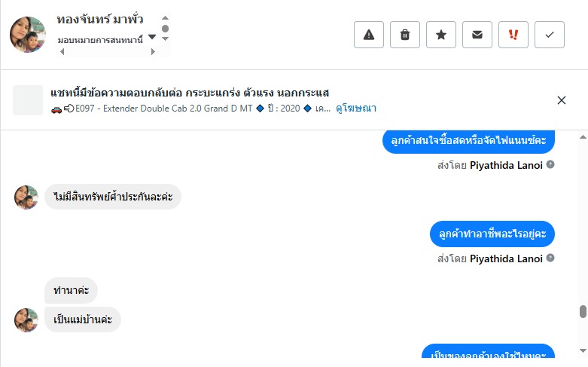The width and height of the screenshot is (588, 367).
Task: Click info icon beside first Piyathida Lanoi
Action: tap(550, 164)
